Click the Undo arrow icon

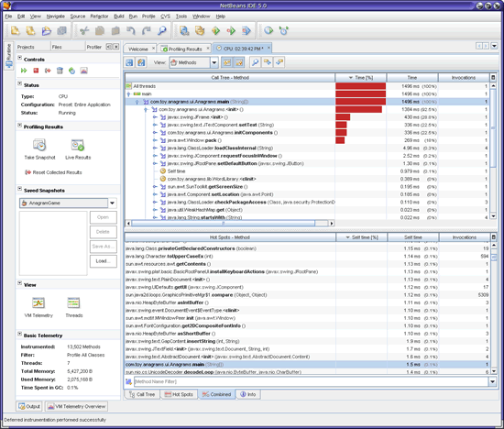tap(130, 30)
